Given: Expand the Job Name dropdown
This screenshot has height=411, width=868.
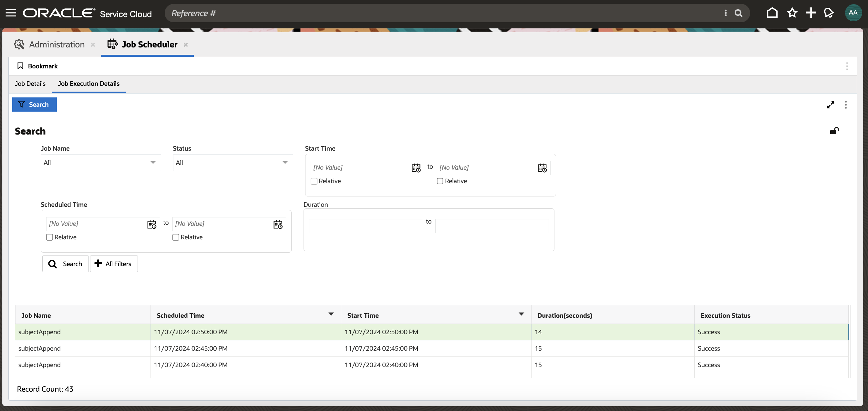Looking at the screenshot, I should (x=100, y=163).
